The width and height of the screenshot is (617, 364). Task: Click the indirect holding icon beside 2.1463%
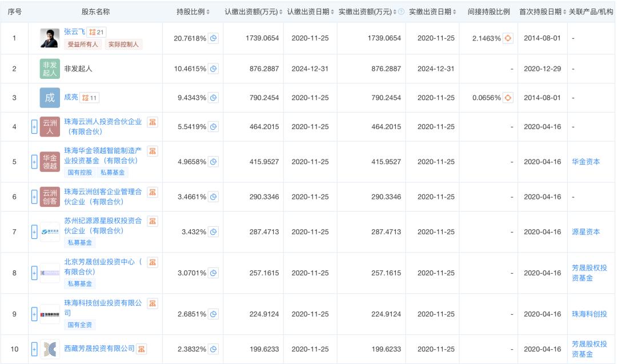tap(508, 38)
